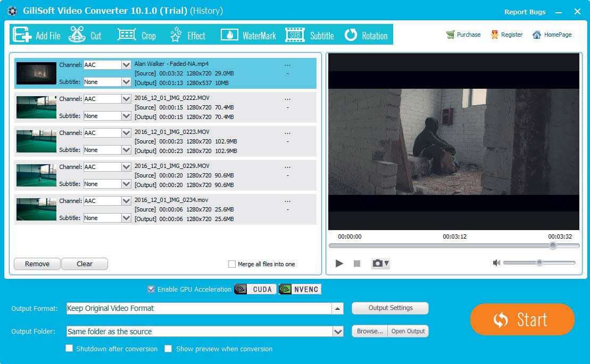Click the video preview frame
Viewport: 590px width, 364px height.
pyautogui.click(x=453, y=142)
